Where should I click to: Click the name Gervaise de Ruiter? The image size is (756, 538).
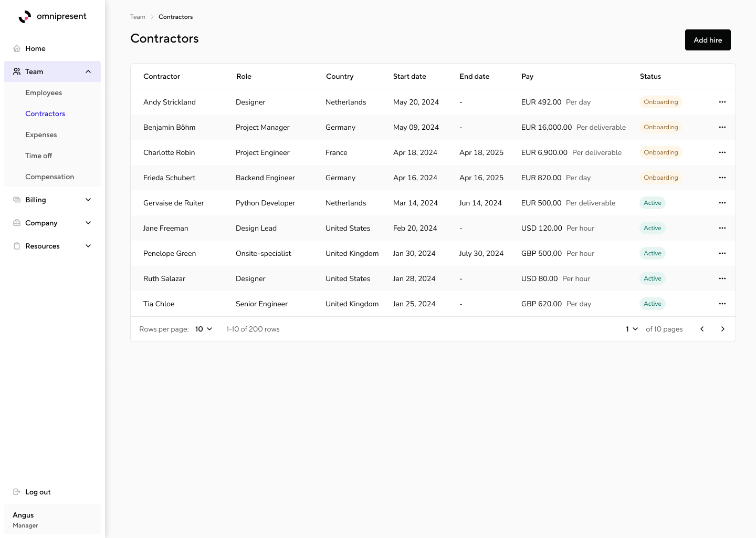[x=173, y=203]
